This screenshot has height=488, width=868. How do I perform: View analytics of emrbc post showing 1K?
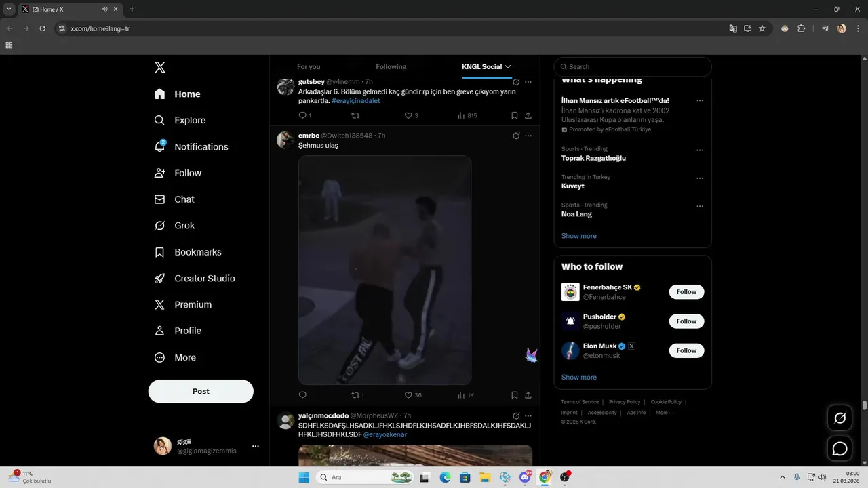click(466, 395)
